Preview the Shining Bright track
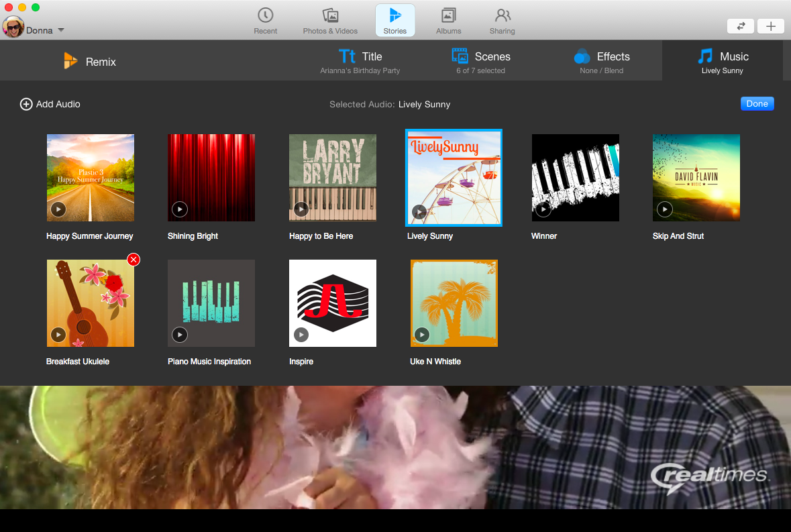This screenshot has width=791, height=532. 179,209
